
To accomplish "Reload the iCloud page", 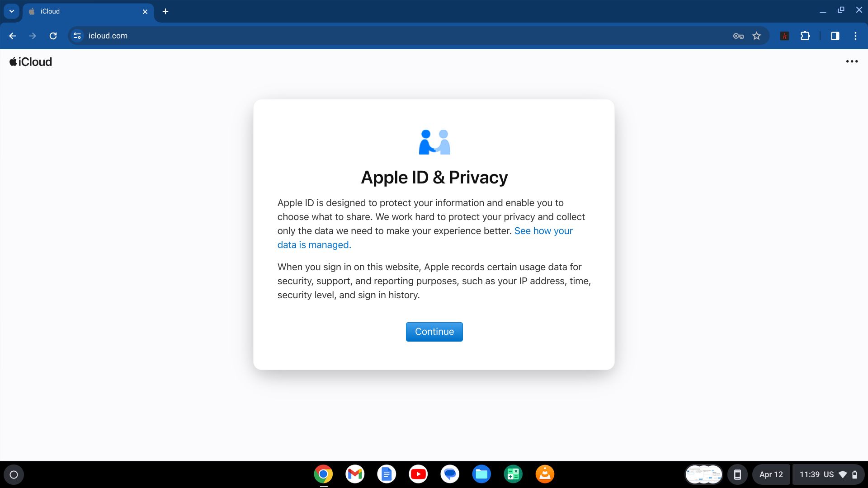I will coord(53,36).
